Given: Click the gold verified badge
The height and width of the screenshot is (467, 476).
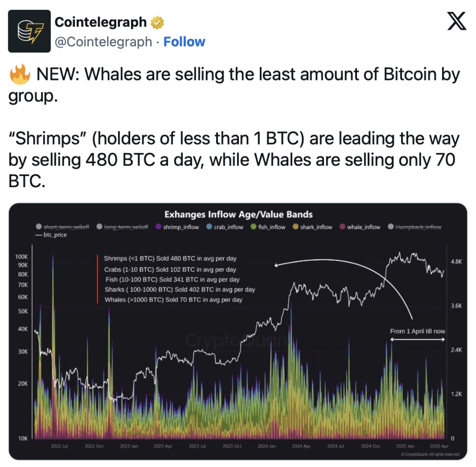Looking at the screenshot, I should [x=157, y=22].
